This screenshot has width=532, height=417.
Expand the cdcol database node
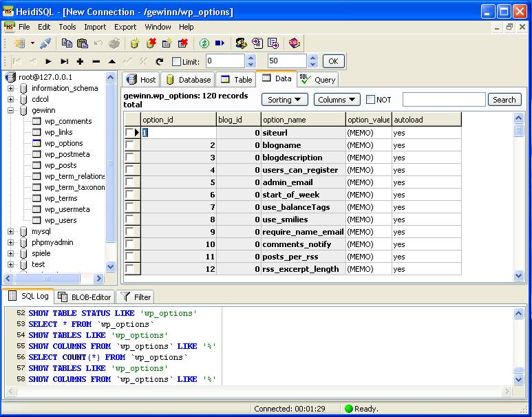click(x=10, y=99)
